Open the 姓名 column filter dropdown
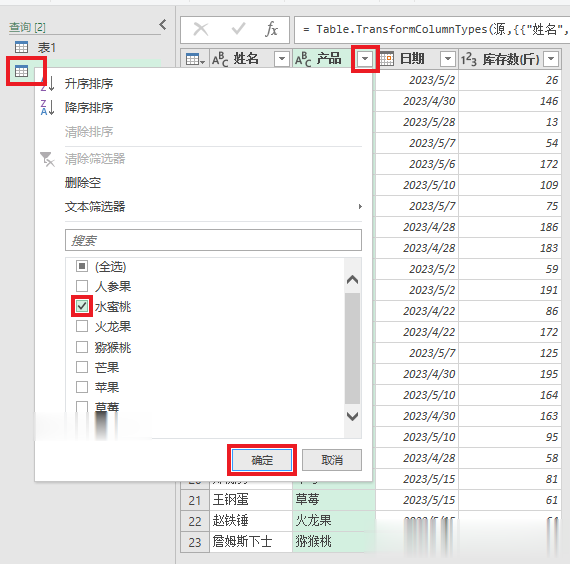The height and width of the screenshot is (564, 570). pyautogui.click(x=282, y=59)
